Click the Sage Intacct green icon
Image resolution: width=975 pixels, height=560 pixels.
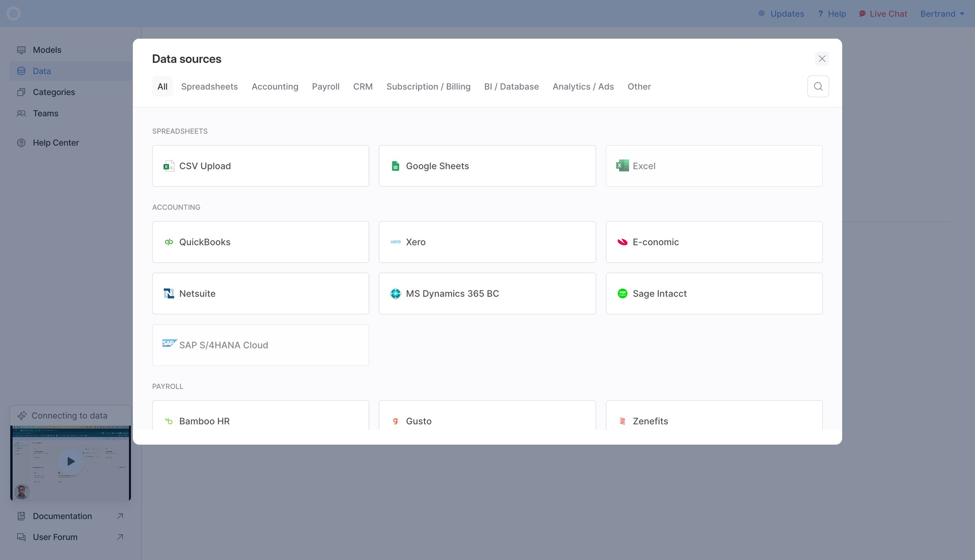622,293
